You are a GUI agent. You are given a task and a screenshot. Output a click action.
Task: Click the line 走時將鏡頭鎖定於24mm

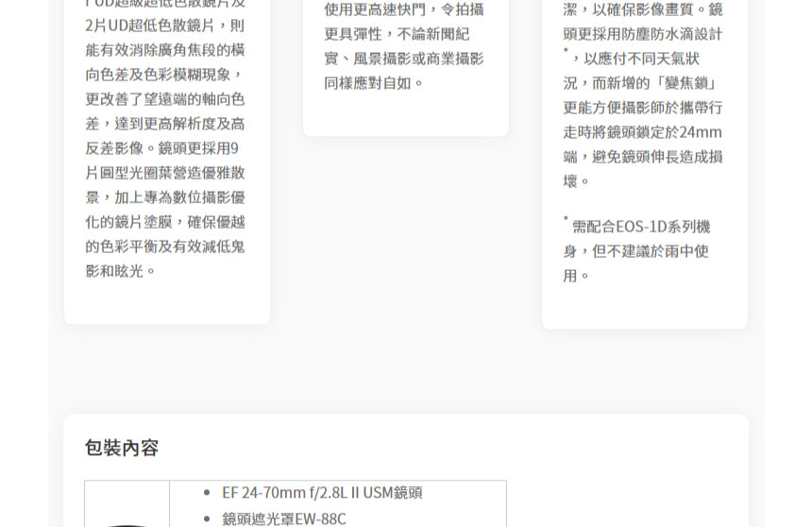point(643,132)
